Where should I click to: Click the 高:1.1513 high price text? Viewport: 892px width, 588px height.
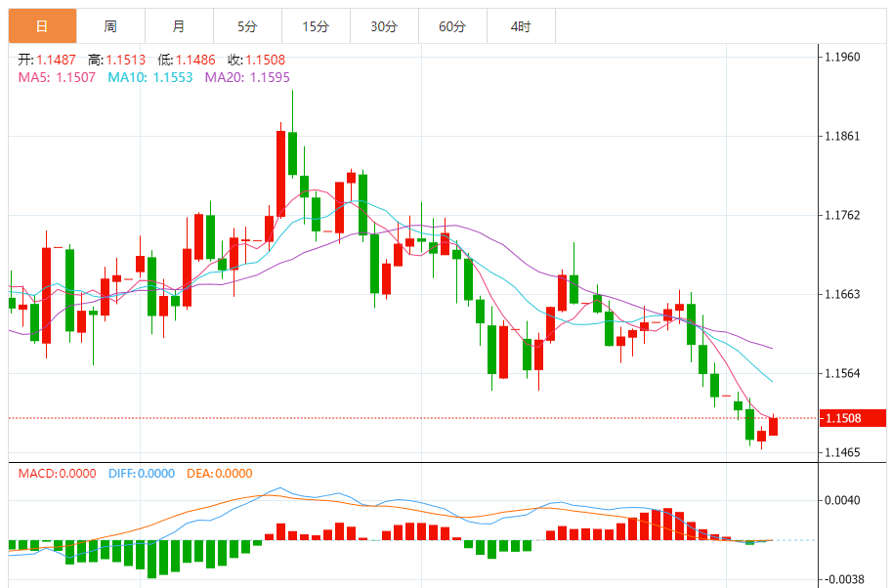116,60
